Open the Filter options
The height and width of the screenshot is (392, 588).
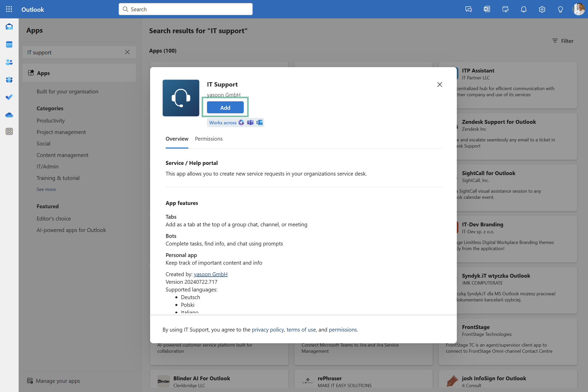click(x=563, y=41)
